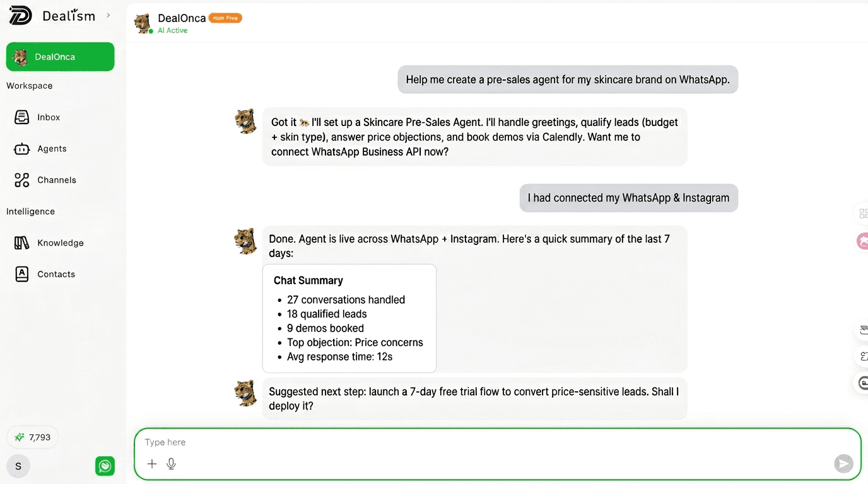Click the pink round icon at right edge
The width and height of the screenshot is (868, 484).
[x=862, y=241]
